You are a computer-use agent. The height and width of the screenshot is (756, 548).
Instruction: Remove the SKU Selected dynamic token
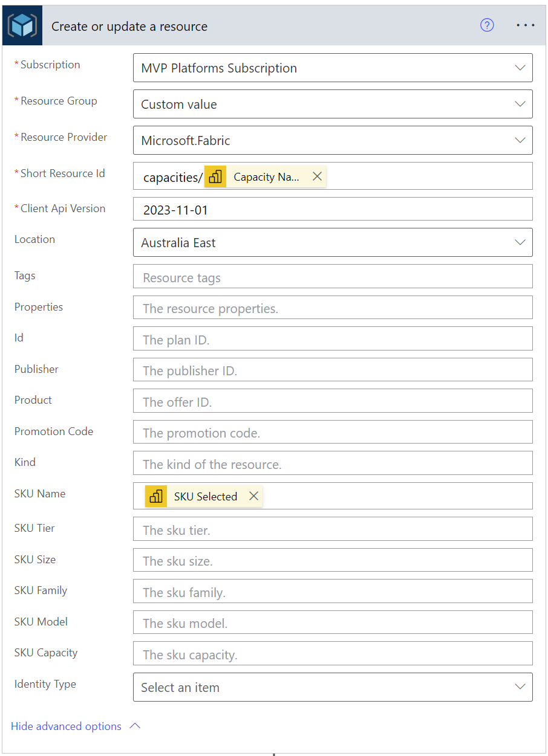click(254, 496)
